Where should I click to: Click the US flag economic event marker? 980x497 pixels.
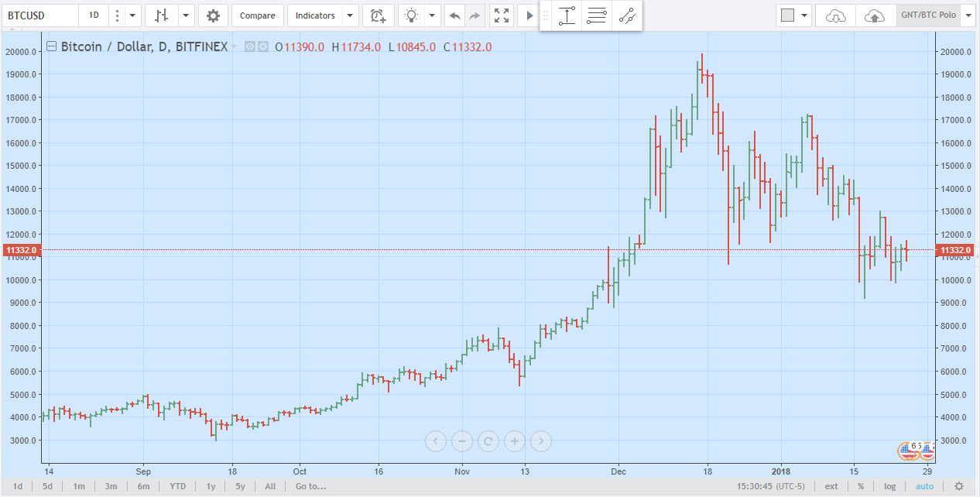click(x=906, y=450)
